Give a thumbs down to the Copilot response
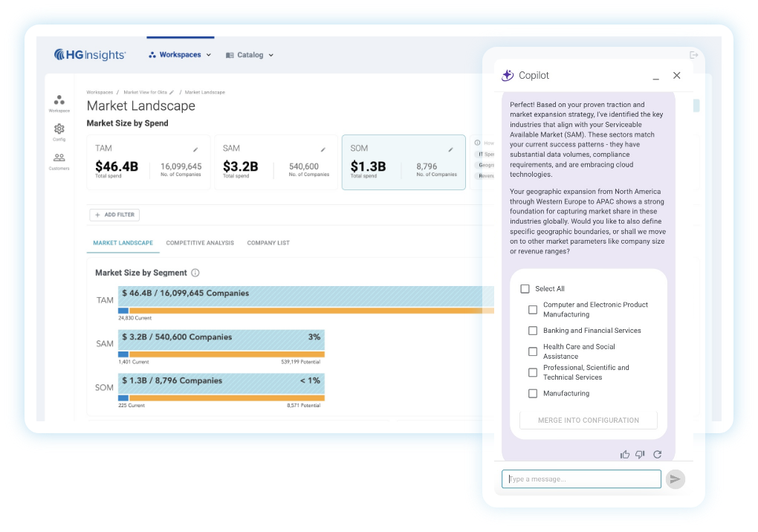 pos(640,454)
